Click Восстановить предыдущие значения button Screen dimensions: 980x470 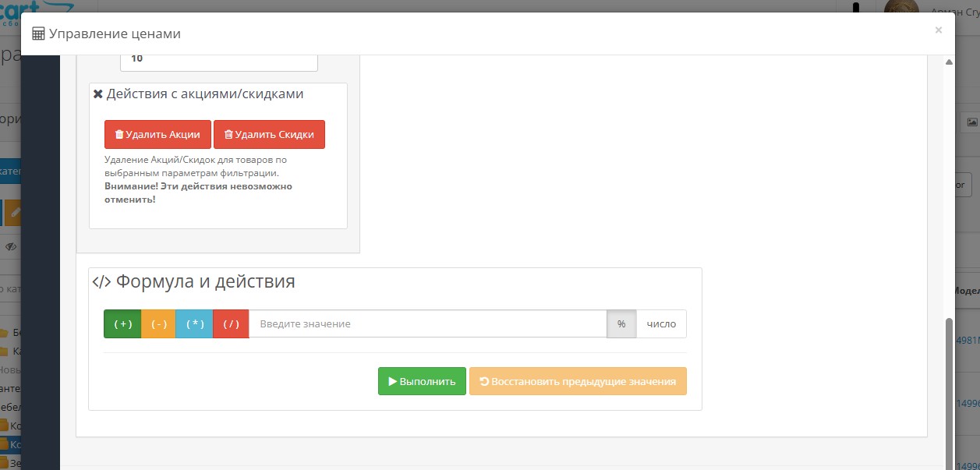[x=578, y=381]
